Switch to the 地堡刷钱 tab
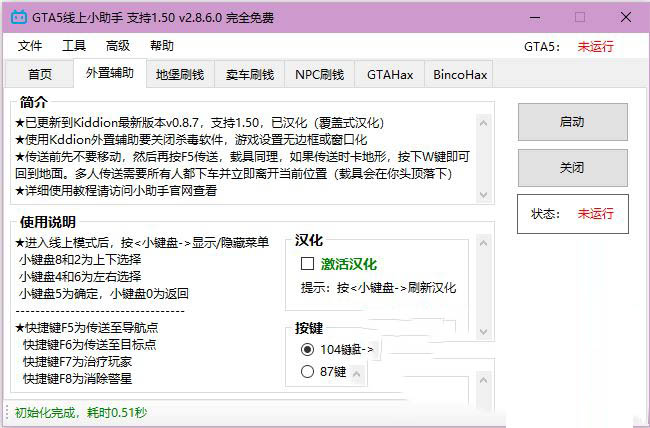 coord(180,75)
